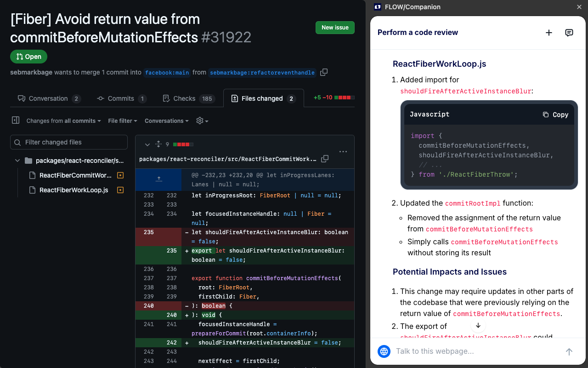The width and height of the screenshot is (588, 368).
Task: Click modified marker beside ReactFiberCommitWor...
Action: coord(120,175)
